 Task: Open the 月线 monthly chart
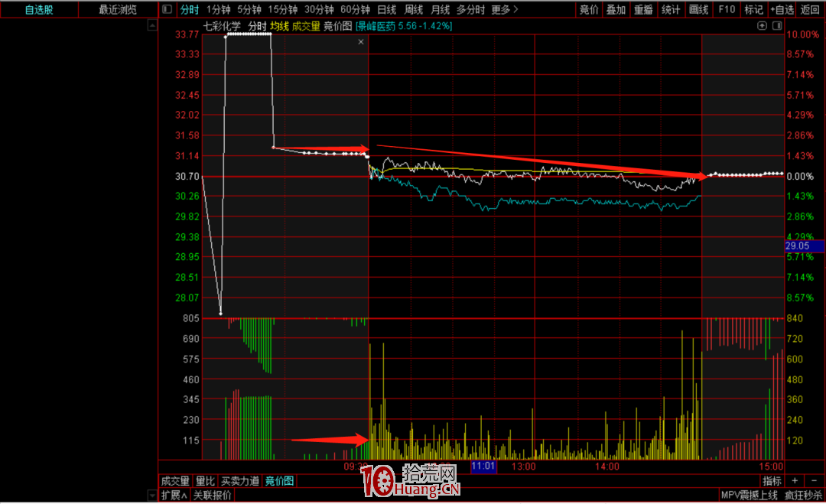click(x=441, y=9)
